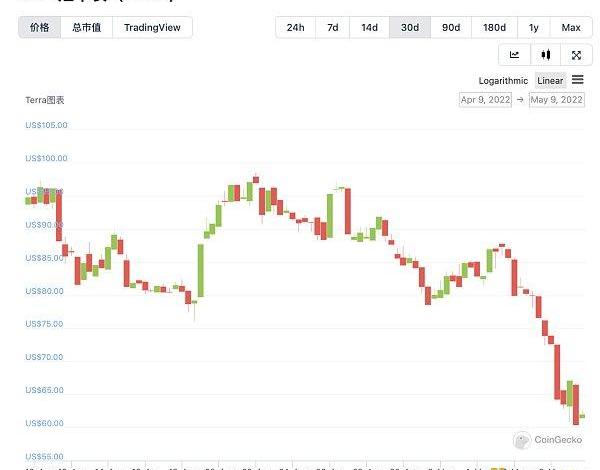Show the 90d time range
The width and height of the screenshot is (600, 470).
tap(451, 27)
